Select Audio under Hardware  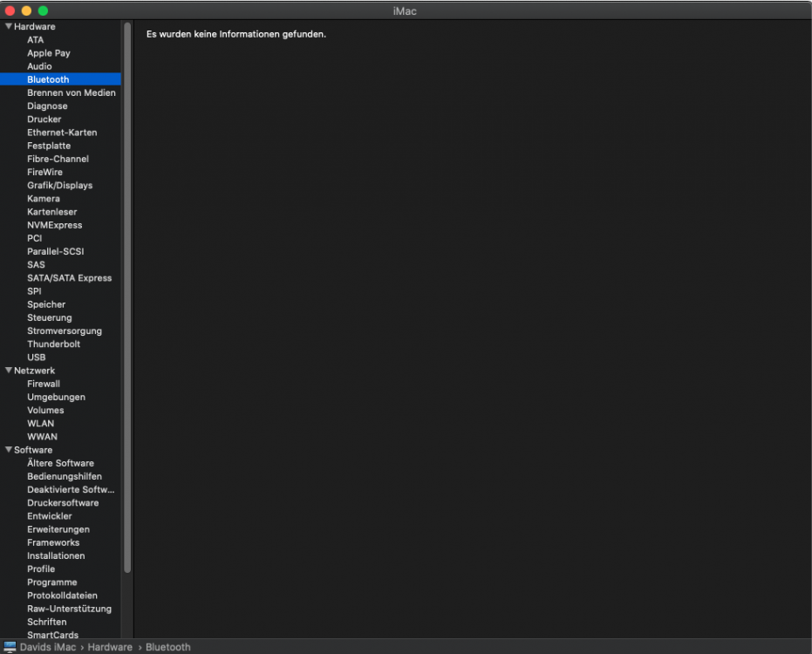(39, 66)
